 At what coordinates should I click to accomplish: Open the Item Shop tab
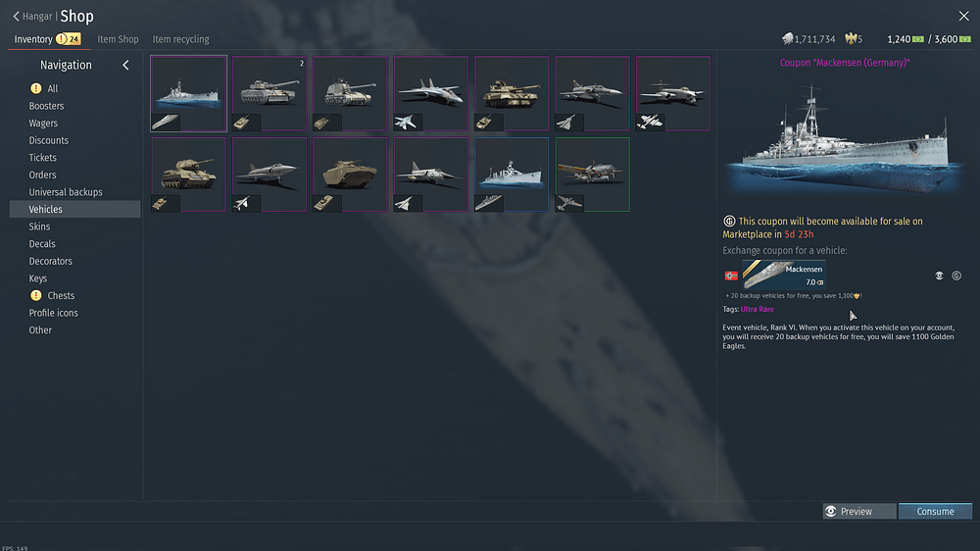click(x=118, y=39)
